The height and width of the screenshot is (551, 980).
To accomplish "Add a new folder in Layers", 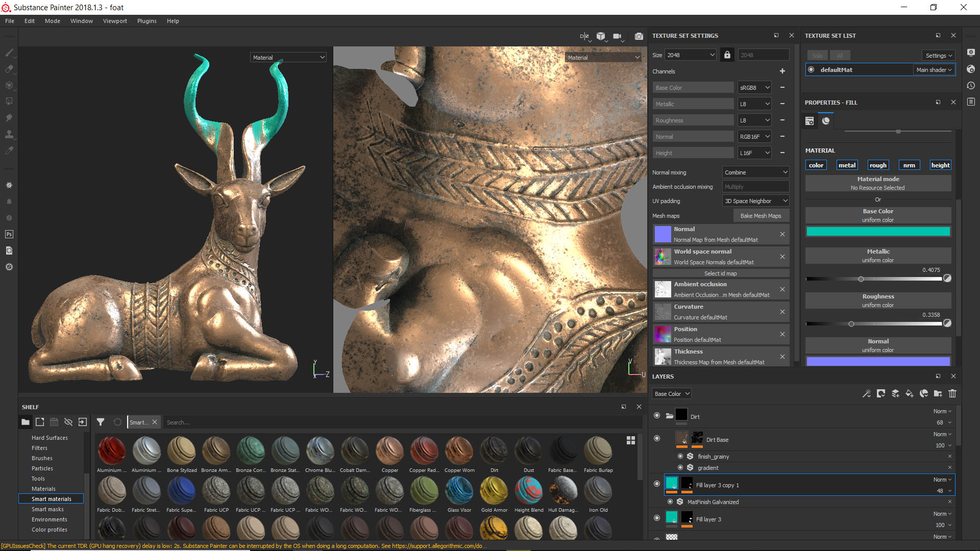I will pyautogui.click(x=938, y=393).
